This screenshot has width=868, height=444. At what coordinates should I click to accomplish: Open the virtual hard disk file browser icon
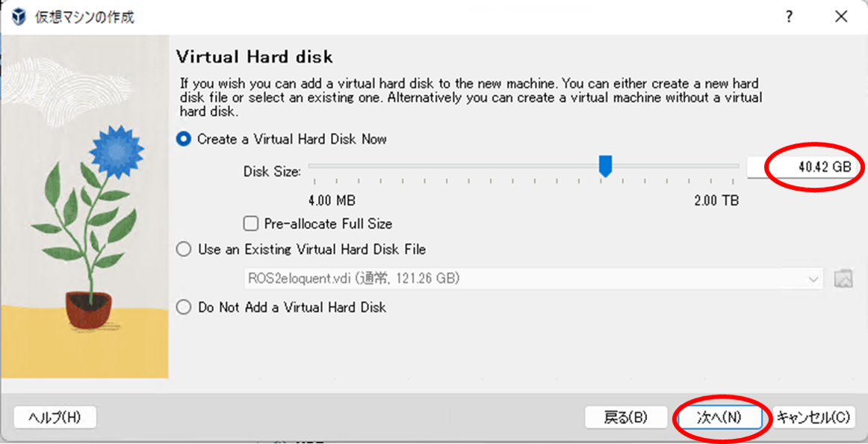click(843, 277)
